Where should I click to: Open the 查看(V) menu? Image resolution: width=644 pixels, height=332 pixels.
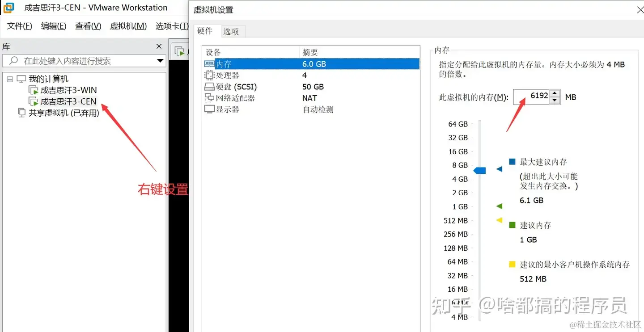tap(88, 26)
